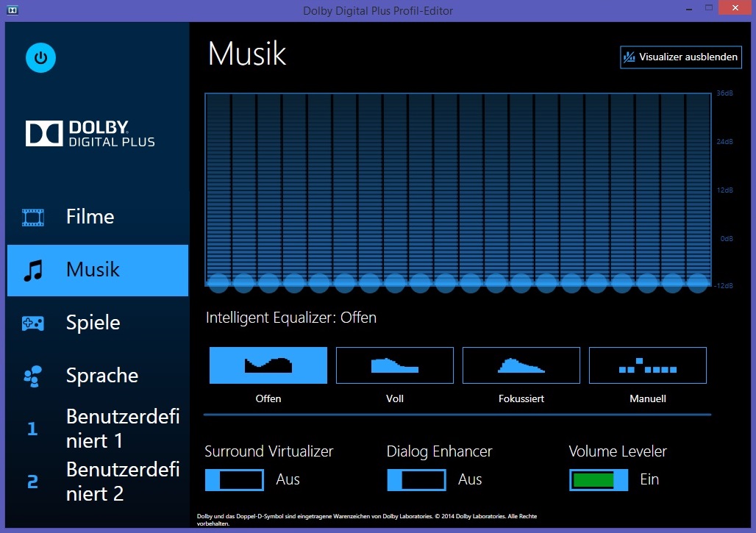The width and height of the screenshot is (756, 533).
Task: Open the Filme profile
Action: [97, 217]
